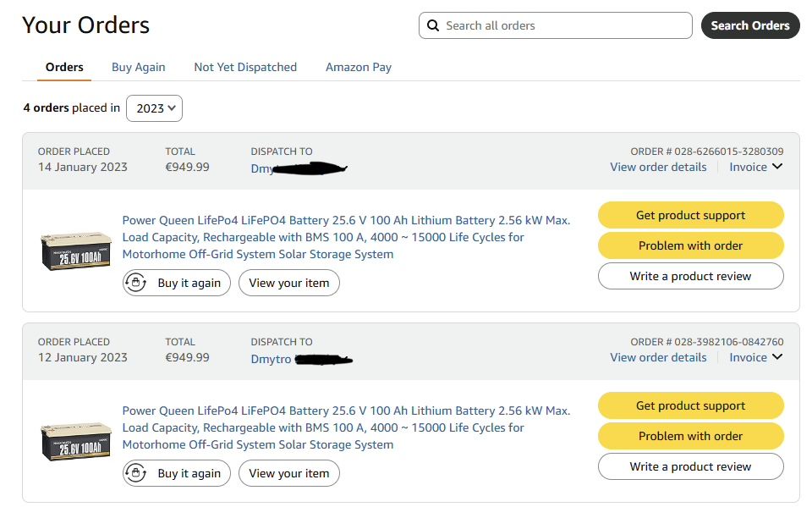812x507 pixels.
Task: View order details for the January 14 order
Action: click(x=658, y=167)
